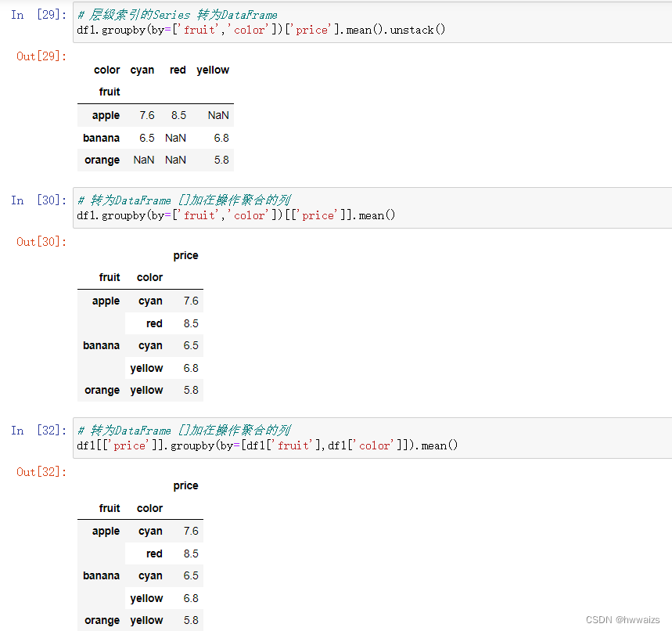Click the 8.5 value in the red row of Out[30]

tap(191, 323)
